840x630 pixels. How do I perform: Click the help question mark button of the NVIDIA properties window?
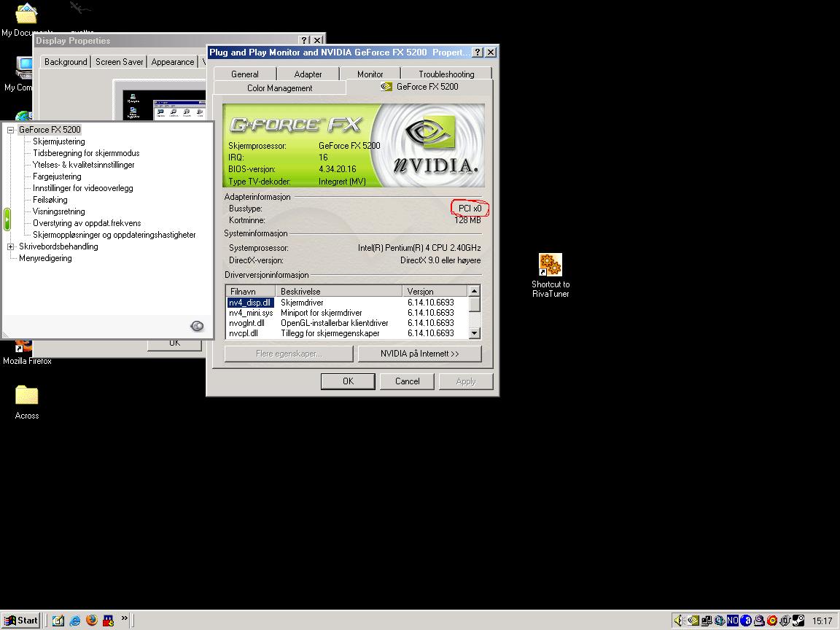[478, 52]
